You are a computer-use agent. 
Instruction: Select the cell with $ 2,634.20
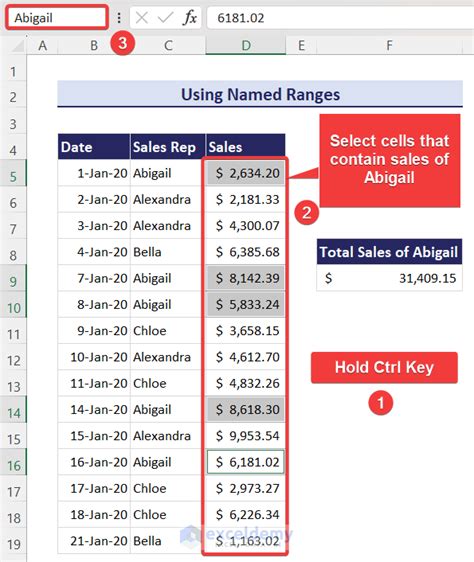click(x=246, y=173)
